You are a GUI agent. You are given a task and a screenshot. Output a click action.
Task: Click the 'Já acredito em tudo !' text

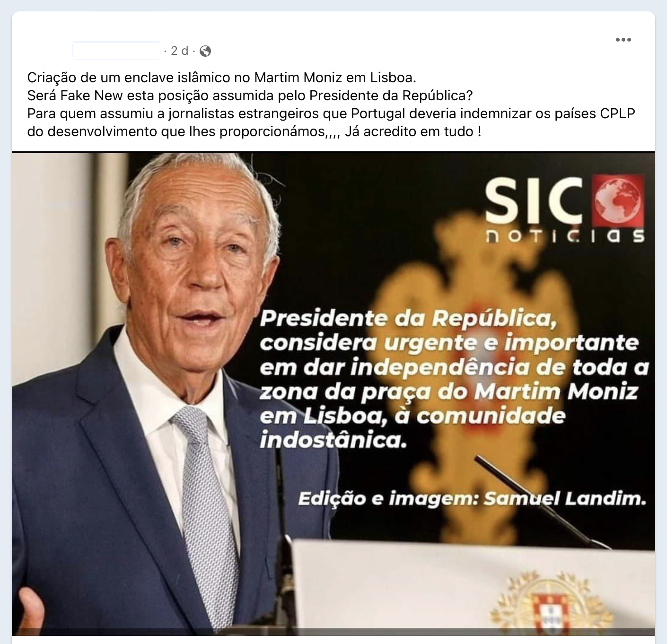(x=413, y=131)
